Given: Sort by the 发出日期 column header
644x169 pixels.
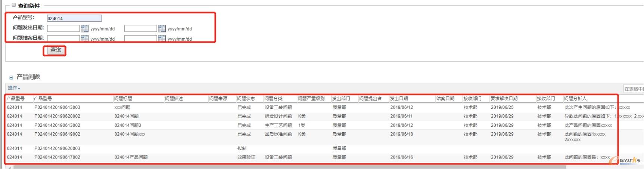Looking at the screenshot, I should tap(399, 99).
